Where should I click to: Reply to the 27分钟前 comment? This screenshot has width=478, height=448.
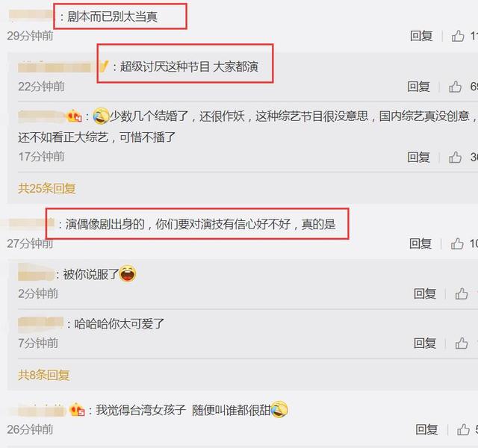[x=420, y=243]
